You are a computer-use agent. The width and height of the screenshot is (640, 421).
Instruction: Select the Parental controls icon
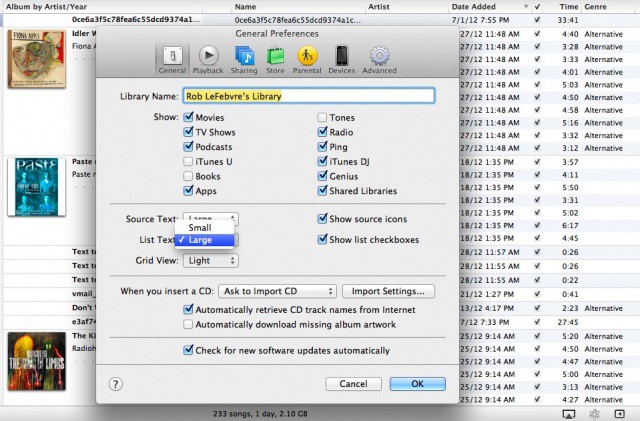coord(308,60)
